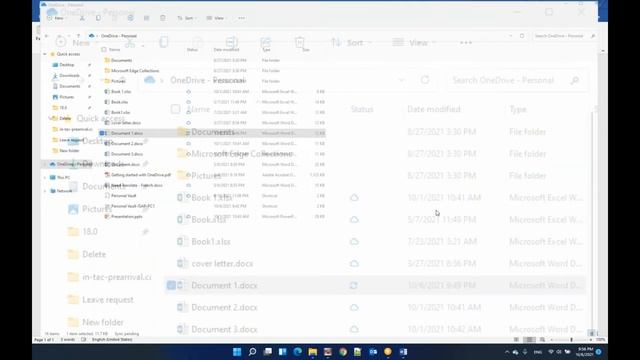Open Google Chrome from taskbar
This screenshot has width=640, height=360.
tap(343, 352)
